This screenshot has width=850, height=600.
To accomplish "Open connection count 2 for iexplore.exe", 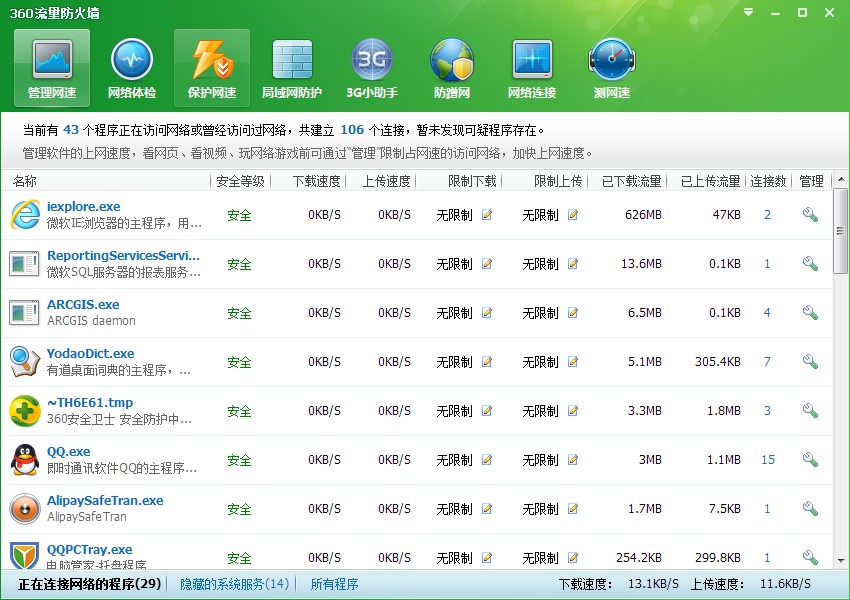I will point(767,215).
